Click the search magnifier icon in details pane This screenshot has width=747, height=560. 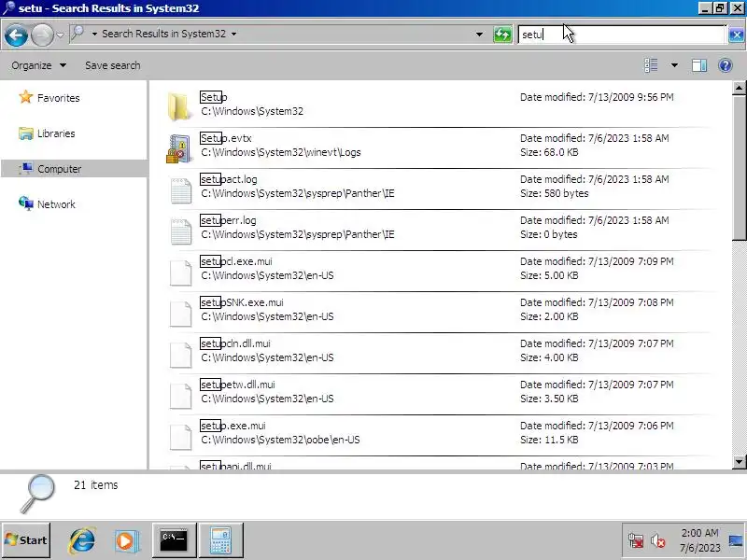coord(38,494)
